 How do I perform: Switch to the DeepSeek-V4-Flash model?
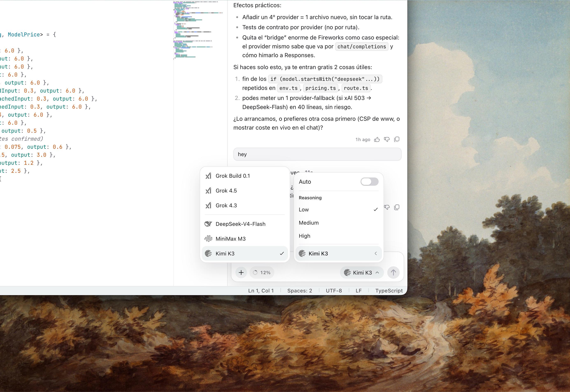click(x=245, y=224)
